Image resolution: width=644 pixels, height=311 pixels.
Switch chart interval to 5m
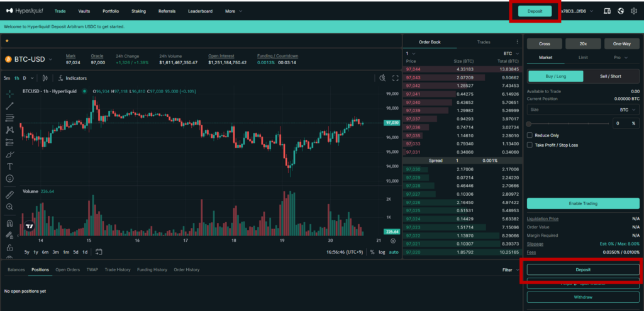[x=7, y=78]
